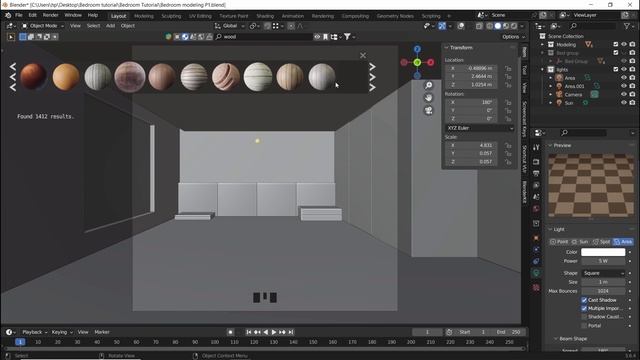Image resolution: width=640 pixels, height=360 pixels.
Task: Open XYZ Euler rotation mode dropdown
Action: 480,128
